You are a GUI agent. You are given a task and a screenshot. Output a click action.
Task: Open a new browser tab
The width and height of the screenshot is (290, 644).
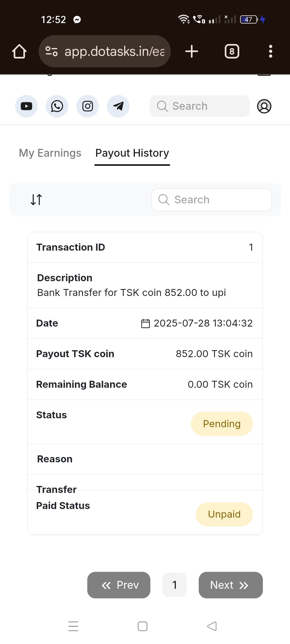pos(192,51)
